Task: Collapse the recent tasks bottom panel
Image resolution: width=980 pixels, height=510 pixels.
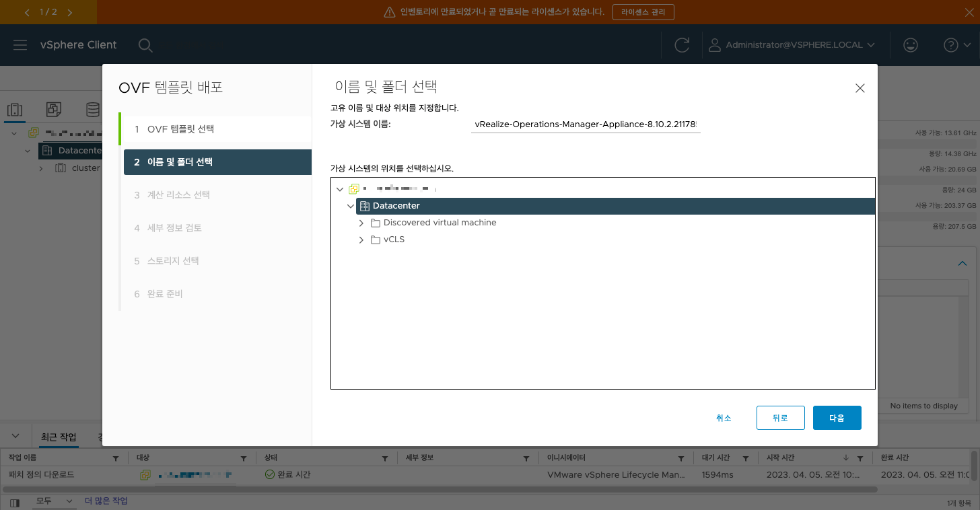Action: click(16, 436)
